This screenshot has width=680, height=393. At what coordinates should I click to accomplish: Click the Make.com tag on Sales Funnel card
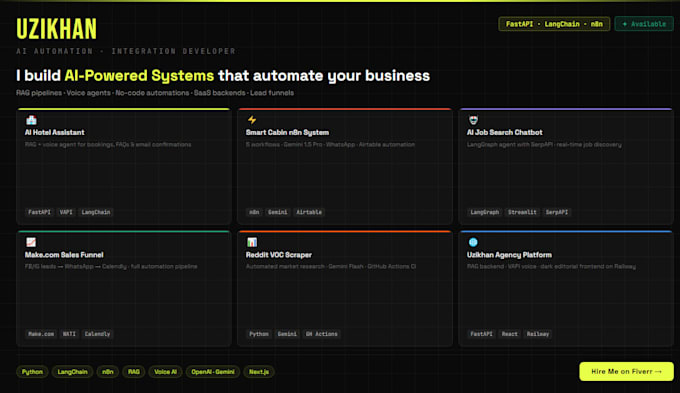(x=41, y=334)
